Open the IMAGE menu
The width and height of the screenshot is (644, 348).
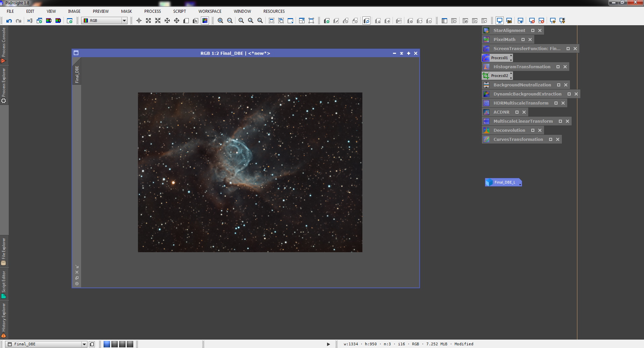pyautogui.click(x=74, y=11)
